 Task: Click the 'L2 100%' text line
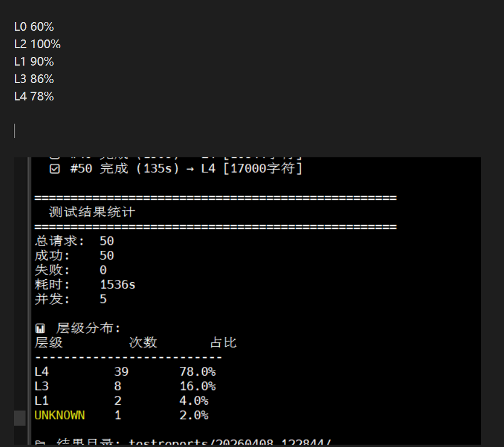37,44
